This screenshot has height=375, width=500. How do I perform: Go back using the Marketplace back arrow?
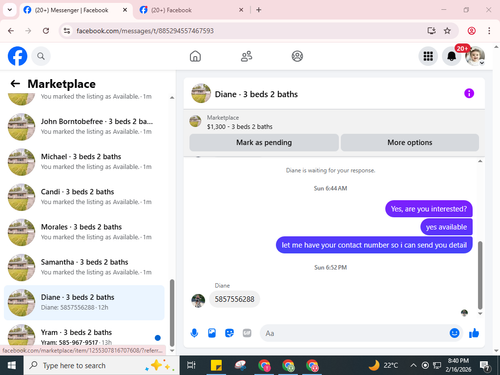[15, 83]
